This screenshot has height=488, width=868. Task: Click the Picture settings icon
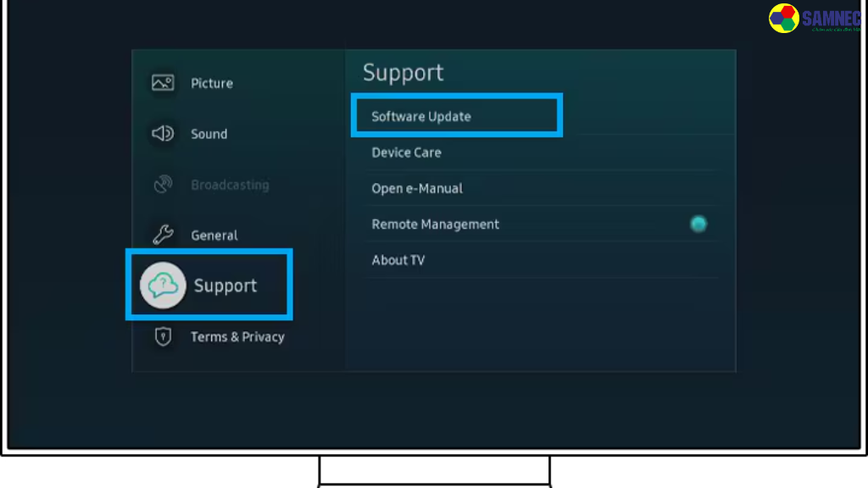162,83
